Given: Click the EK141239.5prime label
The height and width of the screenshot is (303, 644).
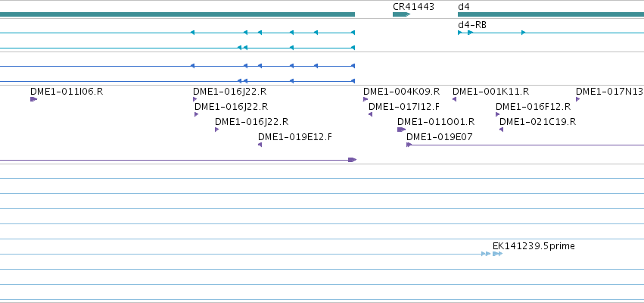Looking at the screenshot, I should (534, 246).
